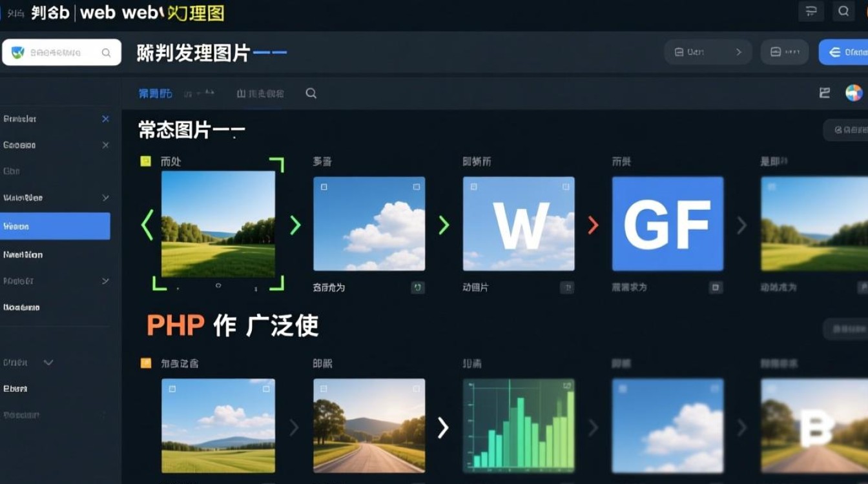This screenshot has width=868, height=484.
Task: Open the down-arrow dropdown in the lower sidebar
Action: tap(48, 363)
